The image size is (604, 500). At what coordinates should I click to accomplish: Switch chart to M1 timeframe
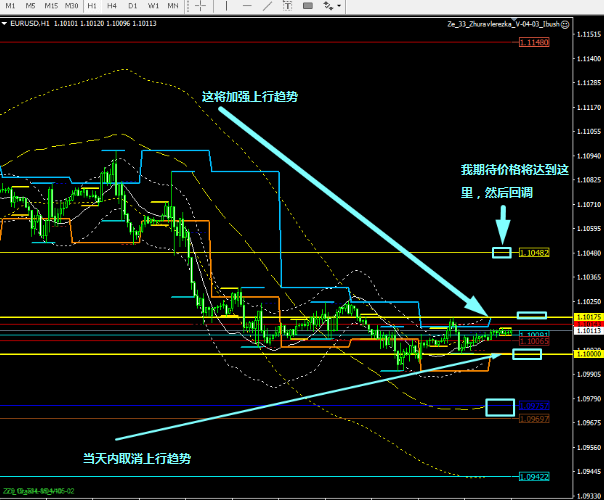coord(8,6)
